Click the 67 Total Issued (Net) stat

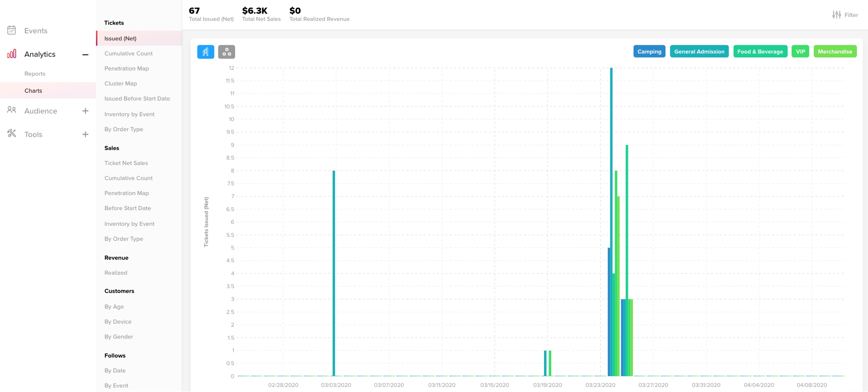click(211, 14)
